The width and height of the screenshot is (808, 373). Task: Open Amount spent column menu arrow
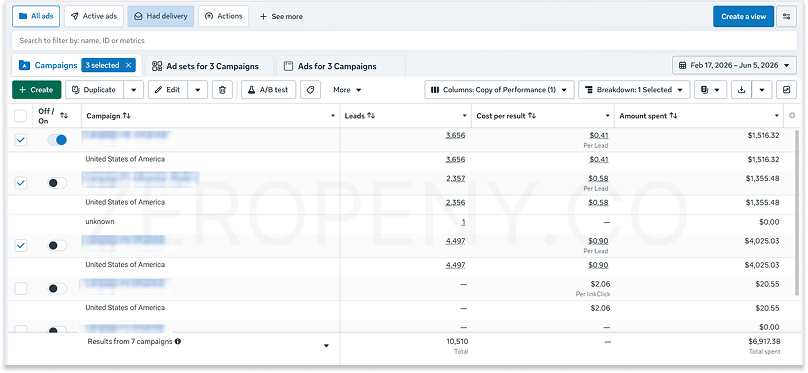click(x=777, y=116)
